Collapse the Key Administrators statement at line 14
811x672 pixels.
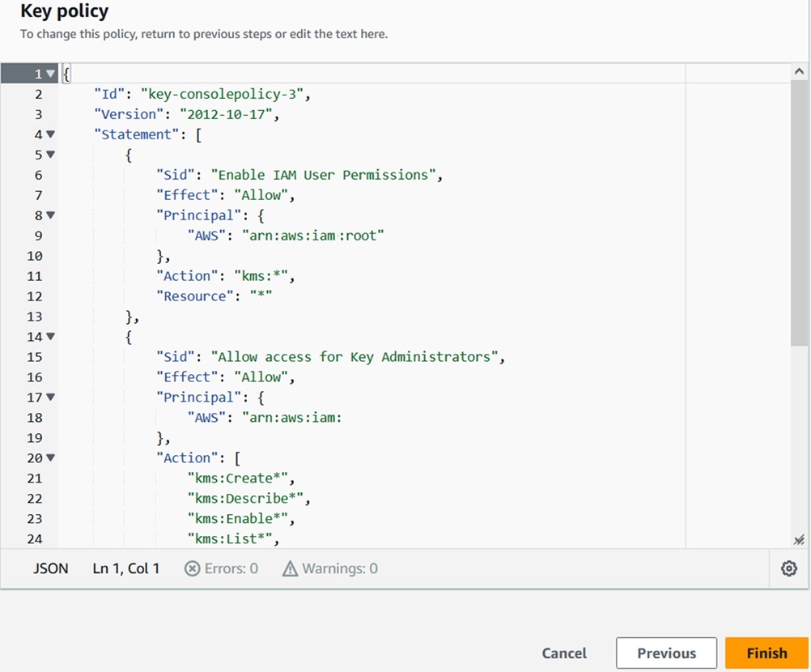(51, 337)
